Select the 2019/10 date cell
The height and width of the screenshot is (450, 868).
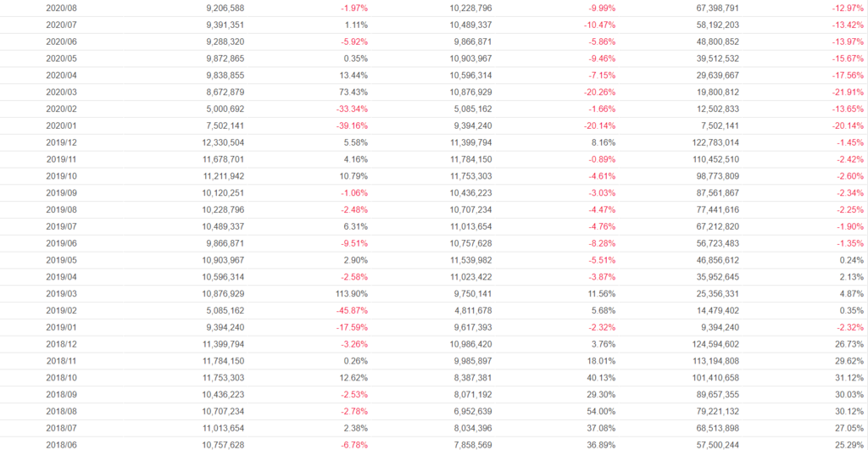point(60,176)
